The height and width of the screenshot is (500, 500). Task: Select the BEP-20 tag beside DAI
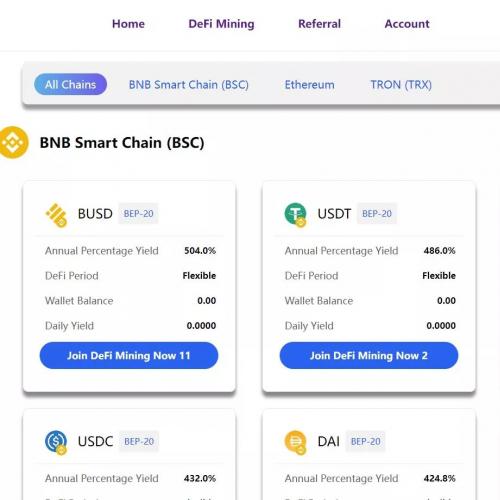tap(366, 441)
